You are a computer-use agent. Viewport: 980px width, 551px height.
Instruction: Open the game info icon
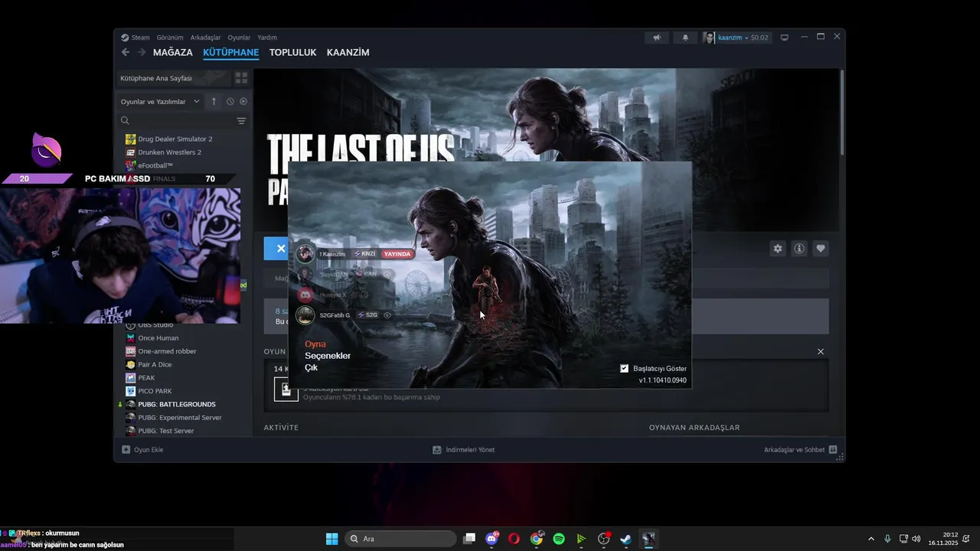(x=799, y=249)
